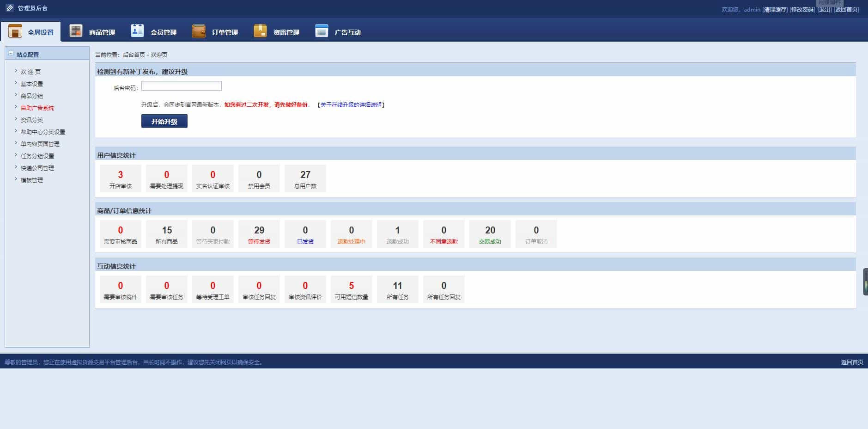Click the 互动信息统计 section heading
868x429 pixels.
click(x=116, y=266)
